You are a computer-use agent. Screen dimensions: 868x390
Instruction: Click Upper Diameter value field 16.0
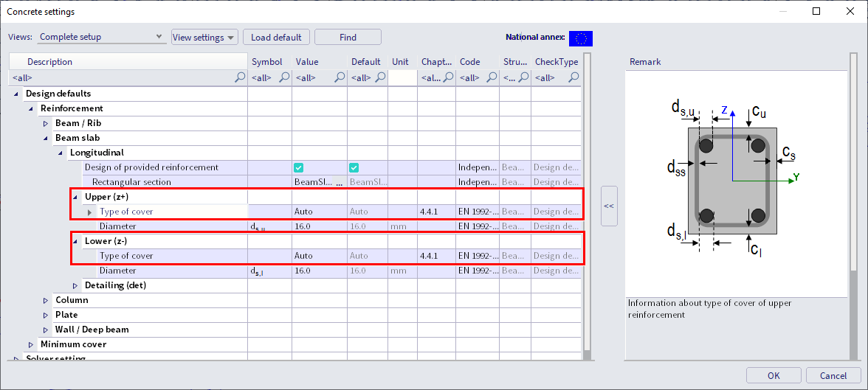click(319, 226)
